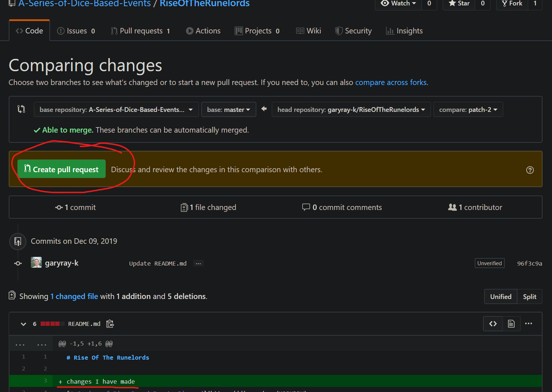Open the head repository dropdown
The width and height of the screenshot is (552, 392).
pos(351,109)
